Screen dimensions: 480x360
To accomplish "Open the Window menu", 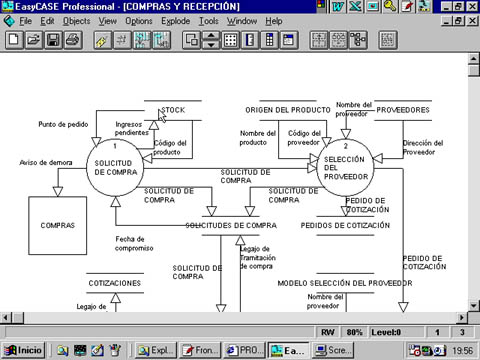I will click(x=242, y=21).
